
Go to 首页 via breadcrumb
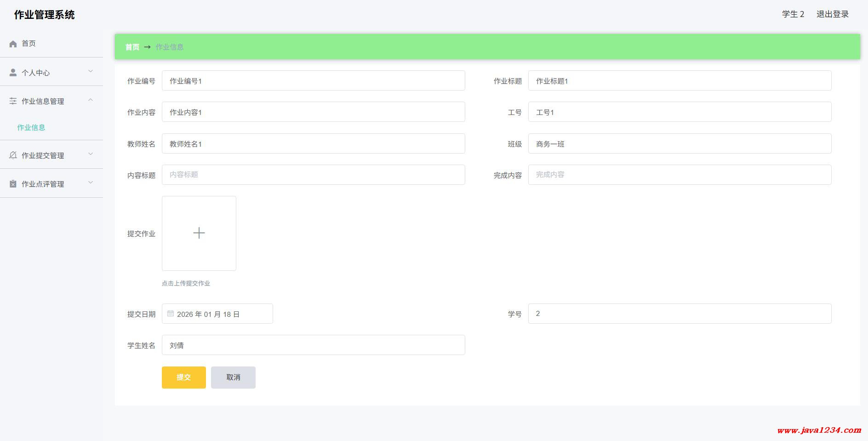(132, 47)
